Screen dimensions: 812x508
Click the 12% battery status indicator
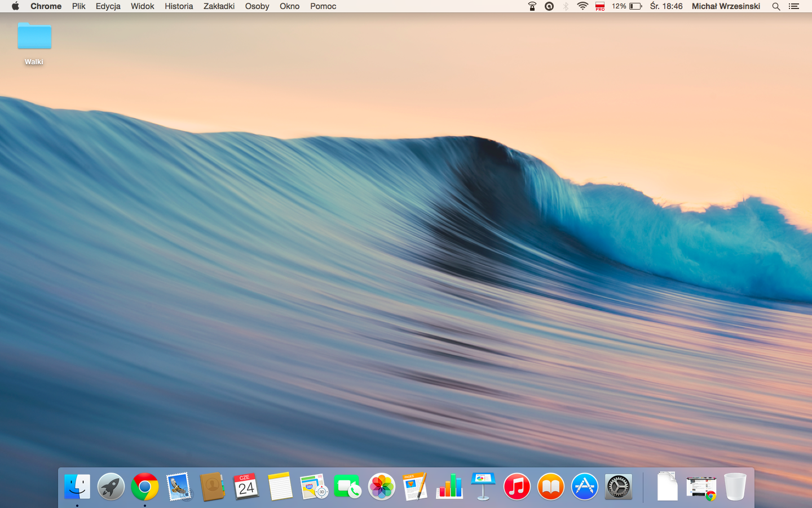coord(627,6)
